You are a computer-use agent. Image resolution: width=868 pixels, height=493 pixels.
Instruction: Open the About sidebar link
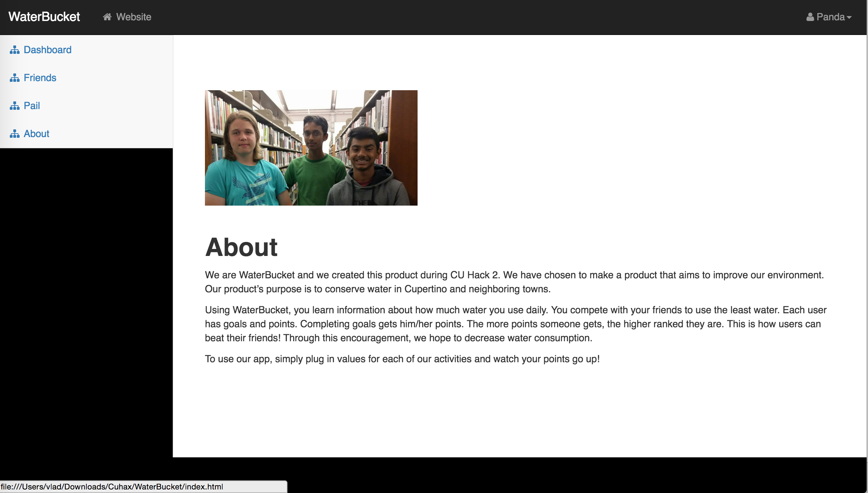(36, 134)
